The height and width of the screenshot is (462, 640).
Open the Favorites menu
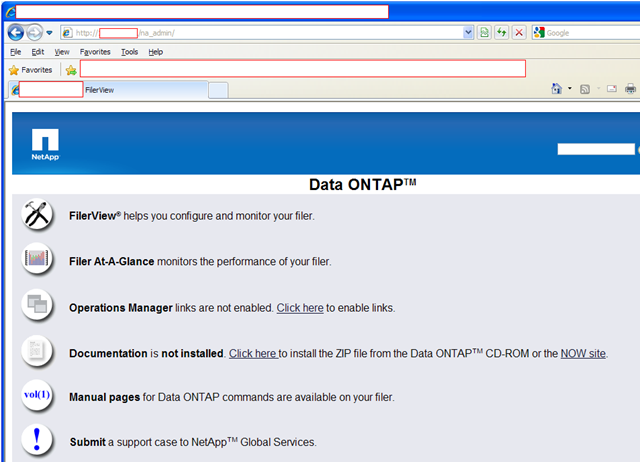pyautogui.click(x=95, y=52)
